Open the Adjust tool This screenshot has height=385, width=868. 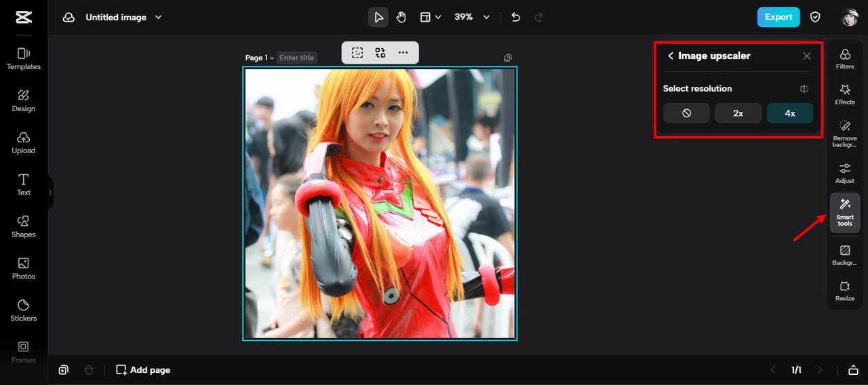click(x=845, y=174)
